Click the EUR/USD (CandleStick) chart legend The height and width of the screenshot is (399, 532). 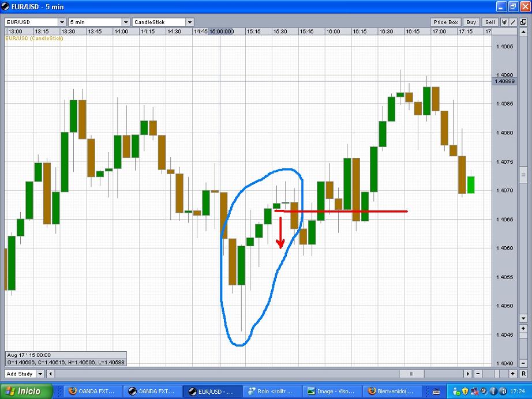point(34,38)
